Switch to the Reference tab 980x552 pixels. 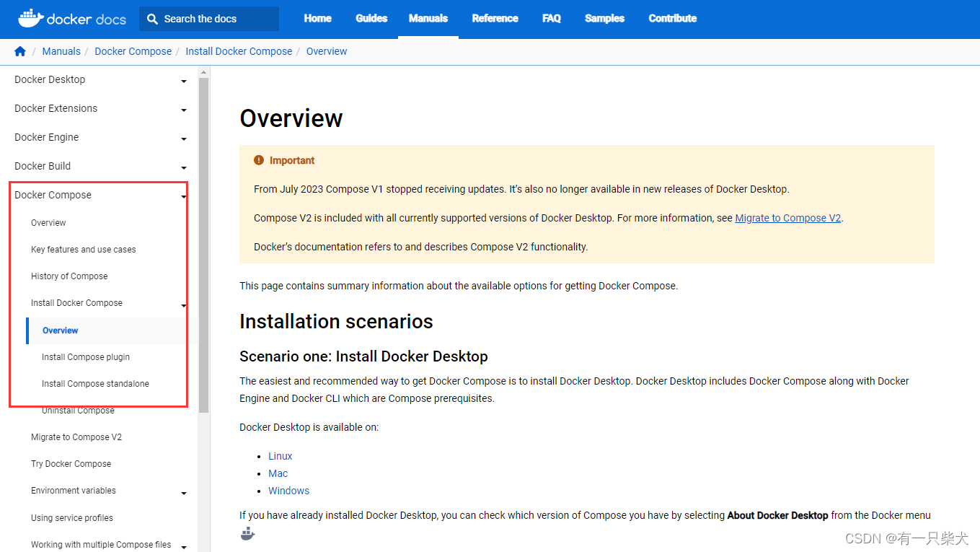click(x=495, y=18)
